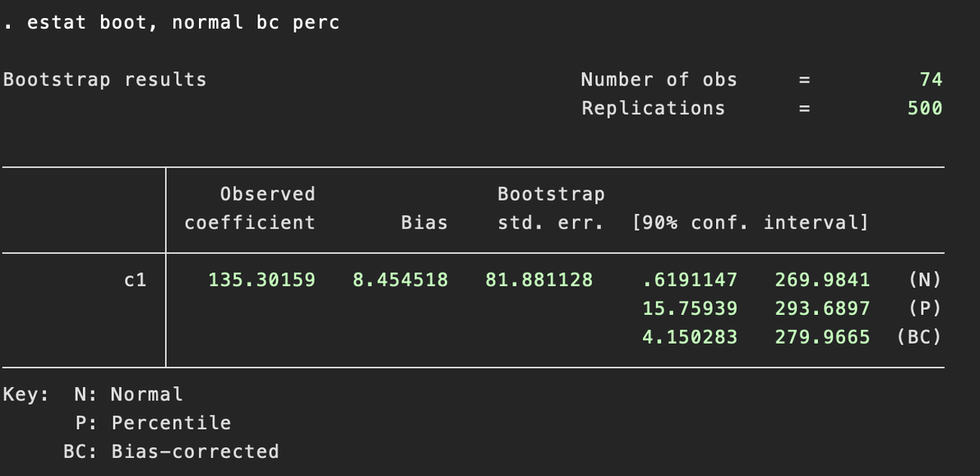Click the bias value 8.454518
Viewport: 980px width, 476px height.
click(400, 280)
